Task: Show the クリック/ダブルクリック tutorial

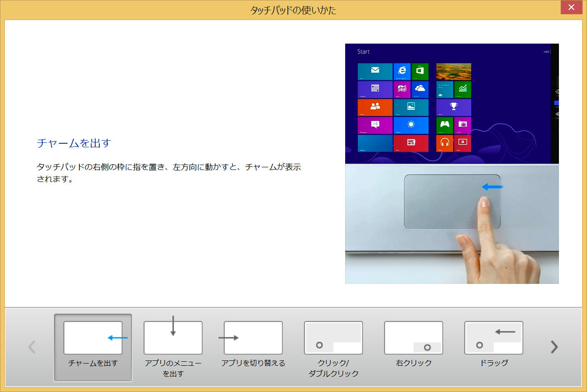Action: point(333,347)
